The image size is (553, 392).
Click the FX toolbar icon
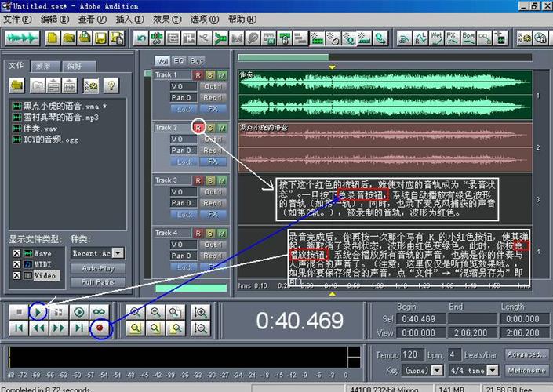click(x=452, y=38)
